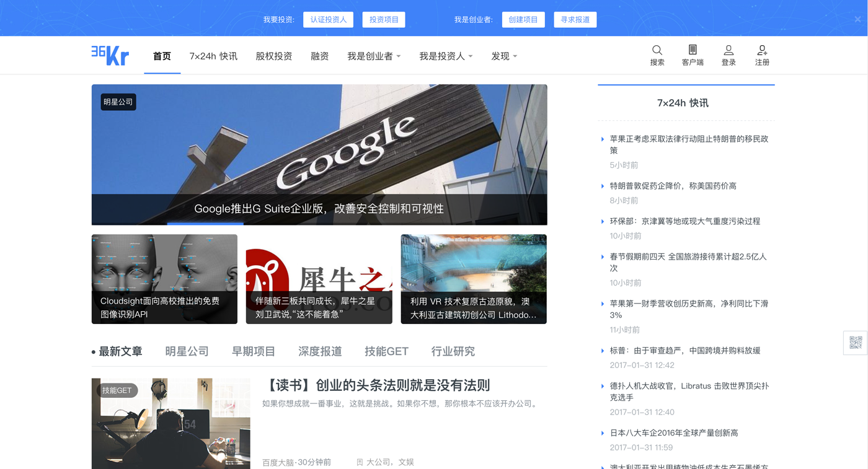Click 投资项目 button

[384, 20]
